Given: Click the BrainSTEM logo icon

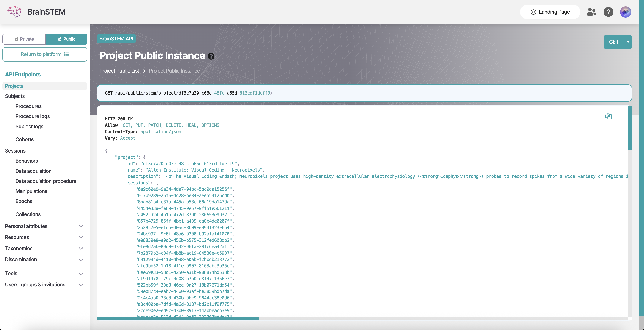Looking at the screenshot, I should pyautogui.click(x=14, y=12).
